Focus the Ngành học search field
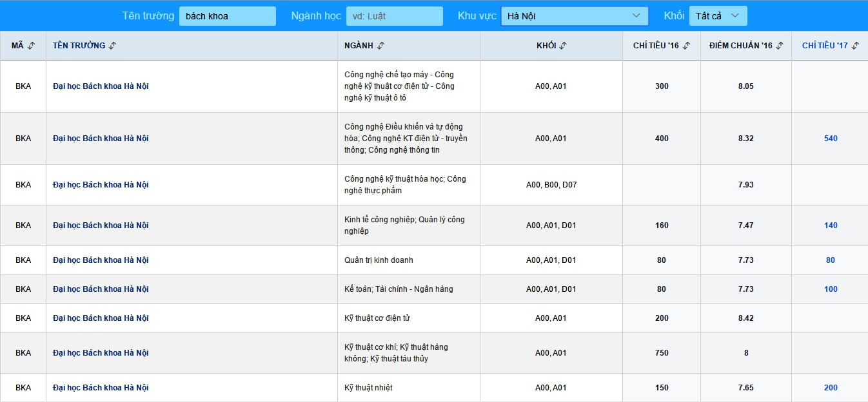Screen dimensions: 868x402 394,16
